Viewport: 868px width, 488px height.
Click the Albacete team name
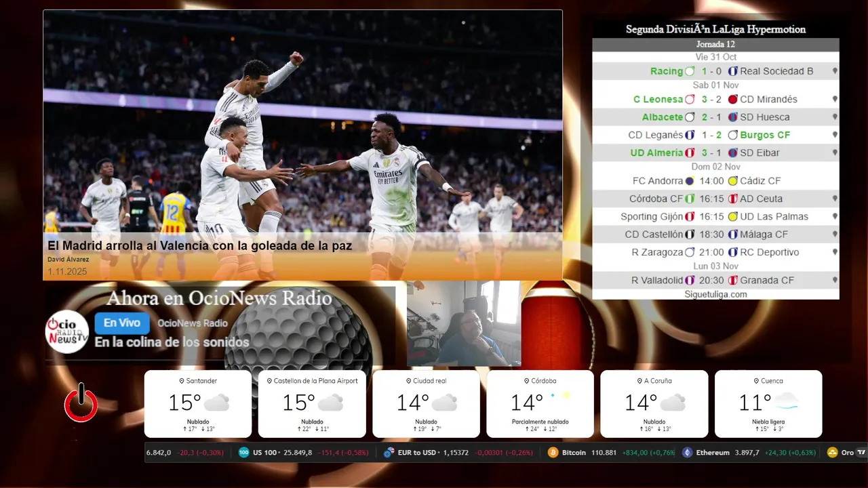click(x=663, y=117)
